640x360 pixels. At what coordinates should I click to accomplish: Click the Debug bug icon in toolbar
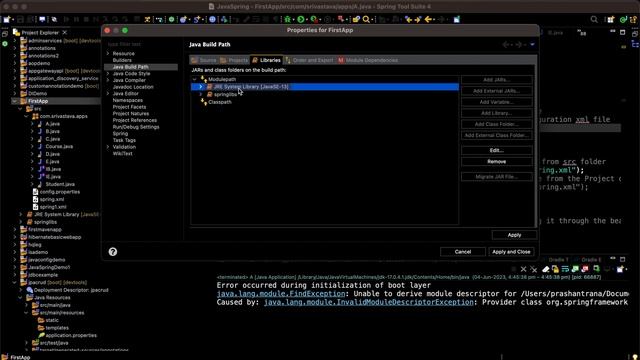pos(288,19)
